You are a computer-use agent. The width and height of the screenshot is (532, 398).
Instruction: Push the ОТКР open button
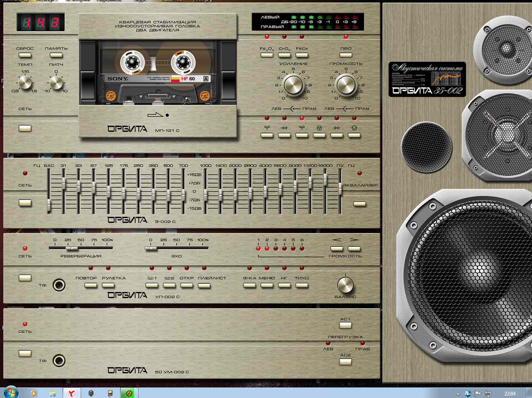click(x=187, y=285)
